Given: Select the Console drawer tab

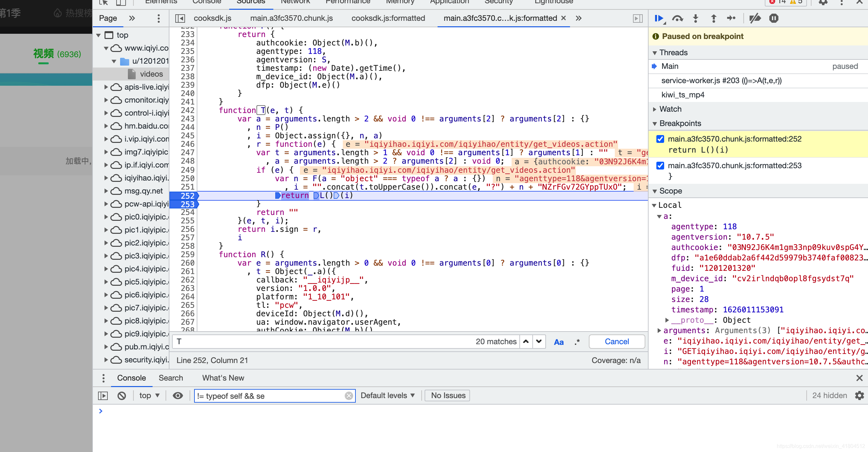Looking at the screenshot, I should coord(131,378).
